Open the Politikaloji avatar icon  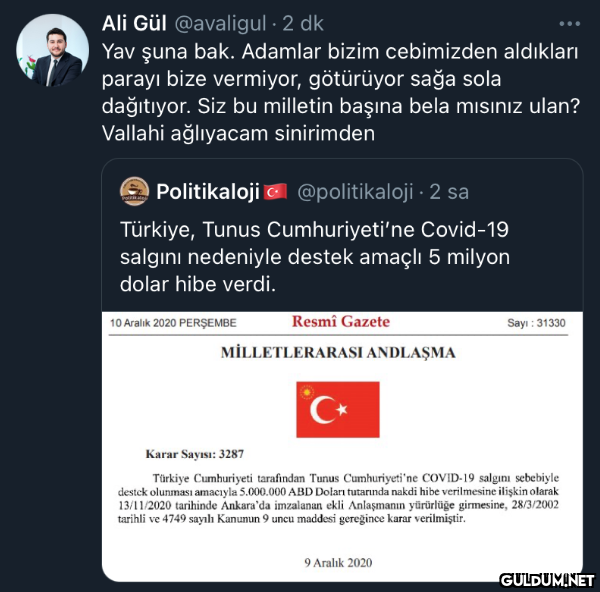(134, 191)
